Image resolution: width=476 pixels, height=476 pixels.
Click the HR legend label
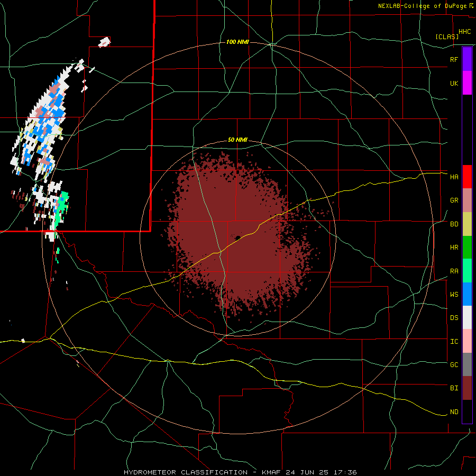tap(454, 248)
